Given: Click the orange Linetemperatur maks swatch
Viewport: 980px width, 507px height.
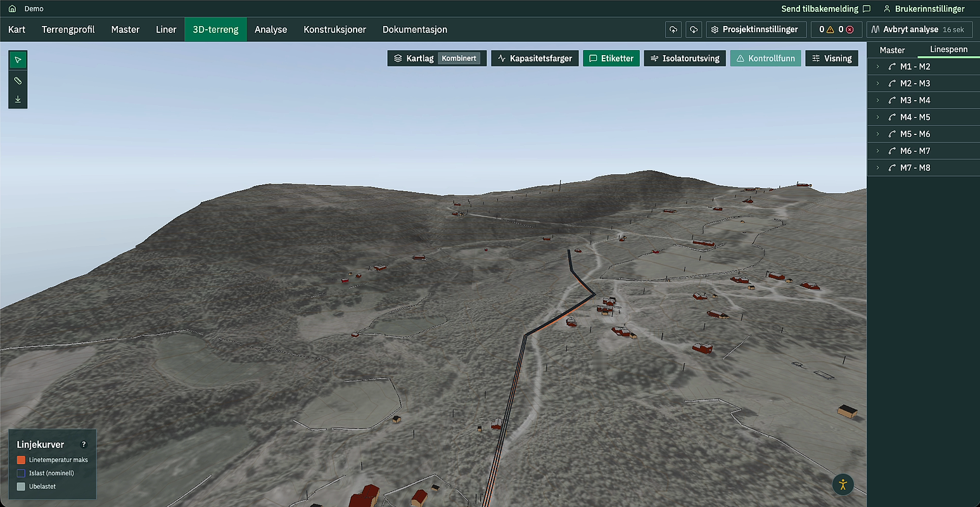Looking at the screenshot, I should [21, 460].
